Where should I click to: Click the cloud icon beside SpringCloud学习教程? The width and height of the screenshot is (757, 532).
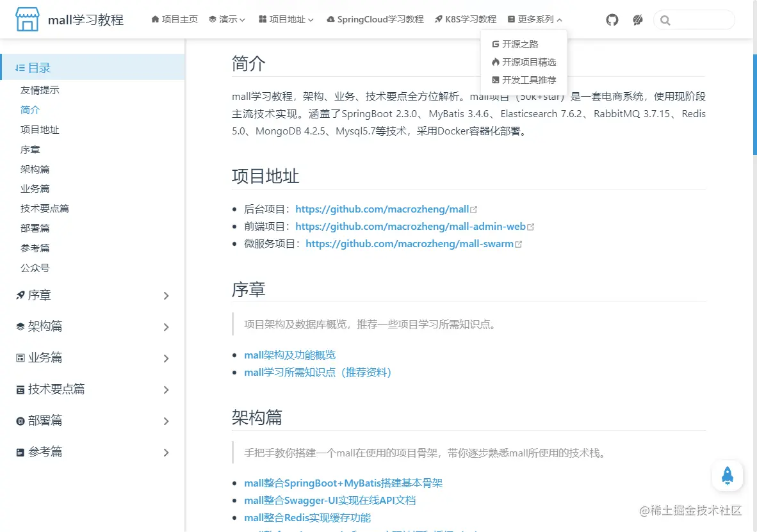(x=330, y=19)
